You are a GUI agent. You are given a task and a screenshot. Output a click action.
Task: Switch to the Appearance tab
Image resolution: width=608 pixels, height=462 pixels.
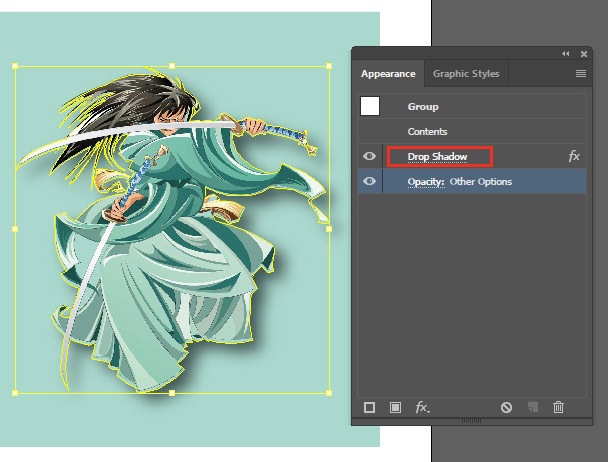388,74
